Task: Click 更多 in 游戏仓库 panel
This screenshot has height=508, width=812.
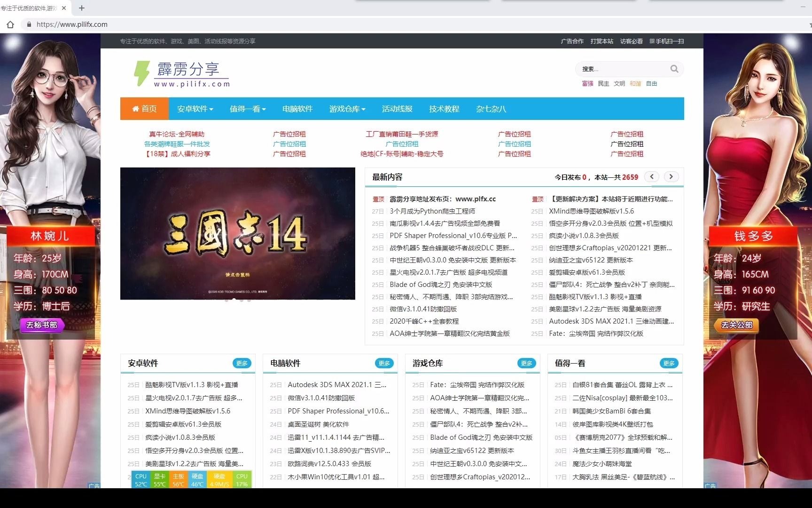Action: pos(527,363)
